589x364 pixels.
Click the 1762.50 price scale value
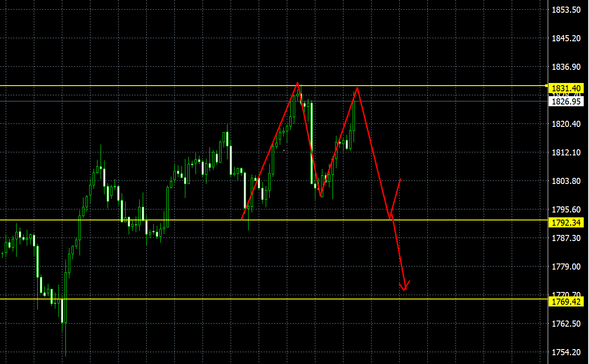(566, 324)
